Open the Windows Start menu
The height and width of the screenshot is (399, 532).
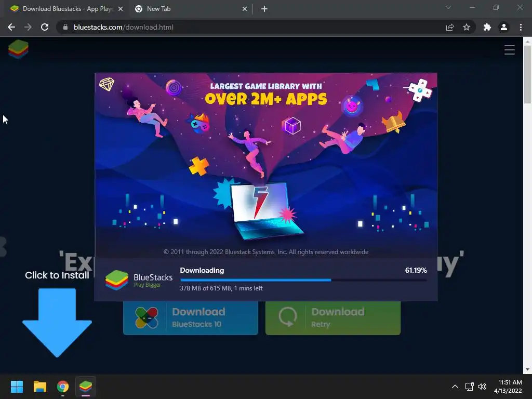coord(17,387)
